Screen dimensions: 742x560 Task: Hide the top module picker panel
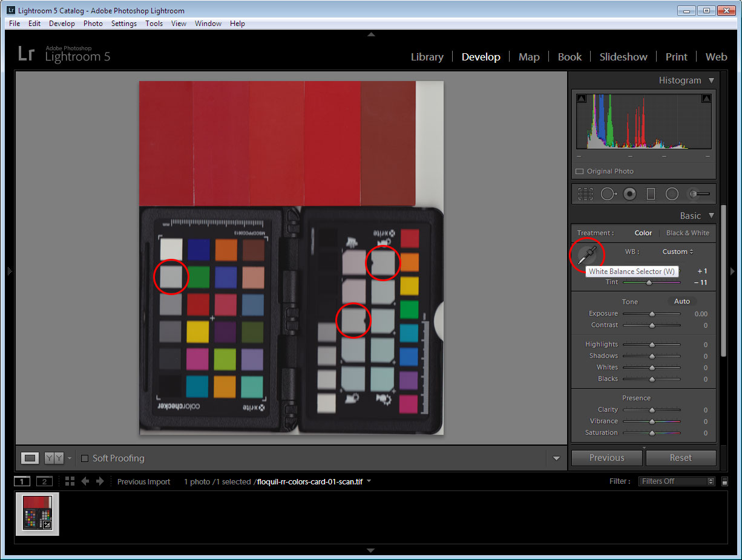[x=371, y=34]
